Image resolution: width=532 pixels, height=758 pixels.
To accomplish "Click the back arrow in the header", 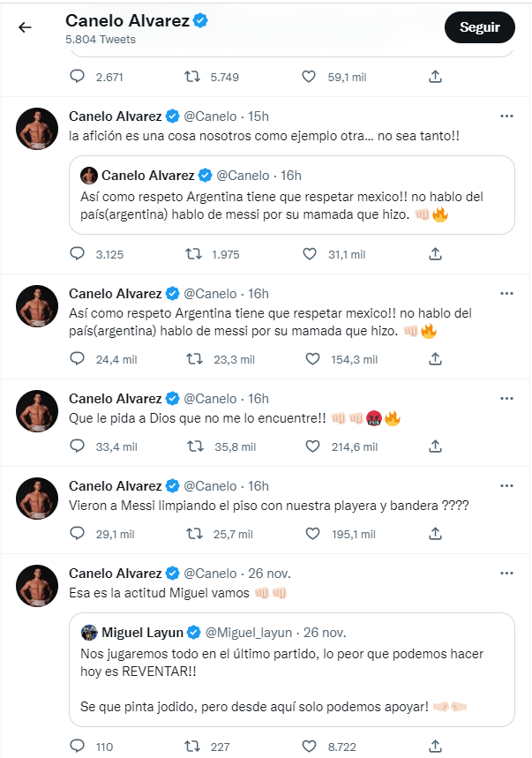I will coord(25,27).
